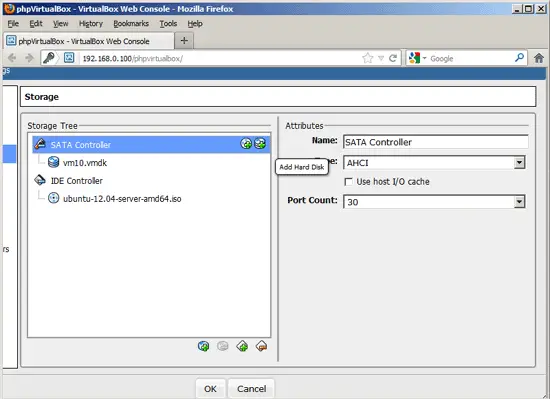550x399 pixels.
Task: Click the Storage section heading
Action: 42,97
